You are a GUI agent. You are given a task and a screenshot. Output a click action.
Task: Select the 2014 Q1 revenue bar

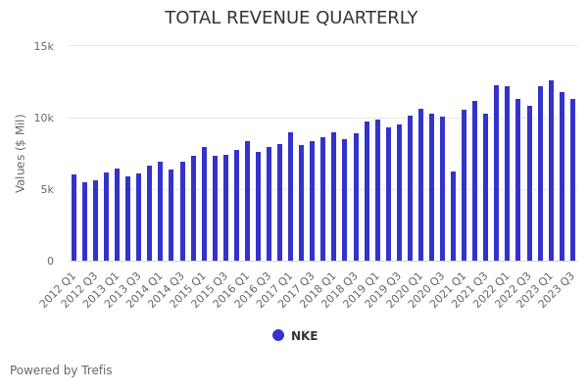point(161,212)
